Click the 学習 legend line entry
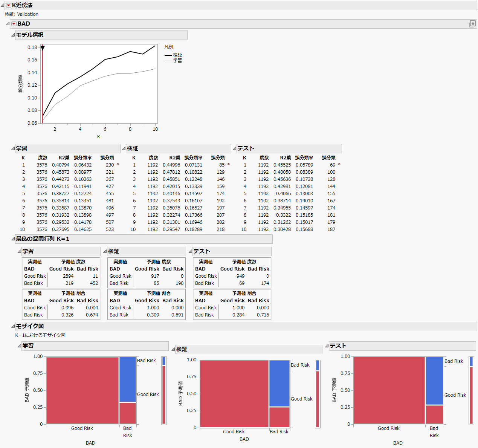 (x=173, y=60)
